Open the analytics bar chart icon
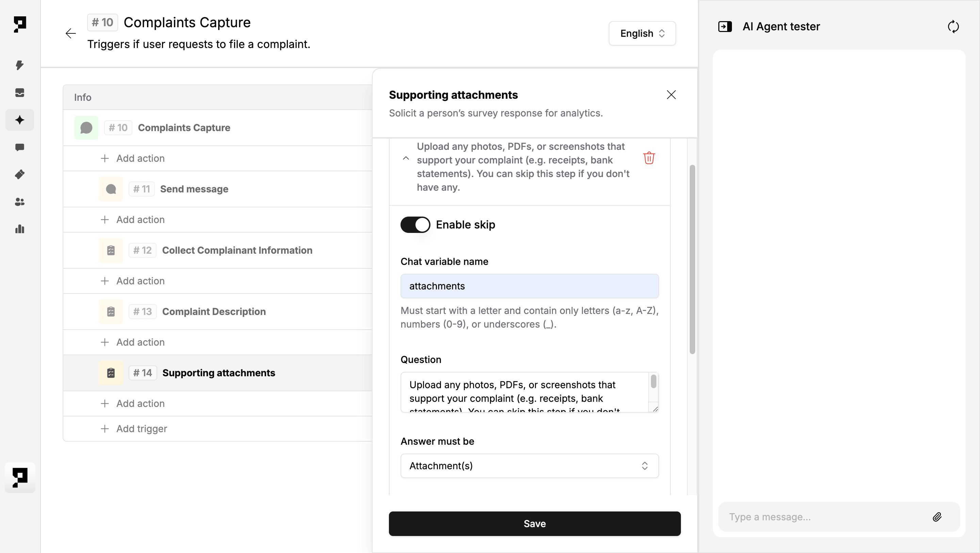980x553 pixels. pyautogui.click(x=19, y=229)
